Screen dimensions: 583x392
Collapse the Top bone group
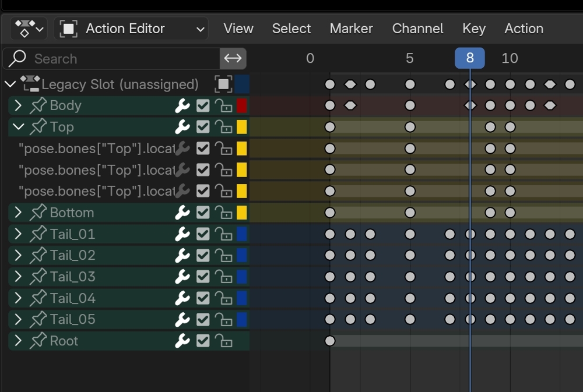tap(18, 127)
